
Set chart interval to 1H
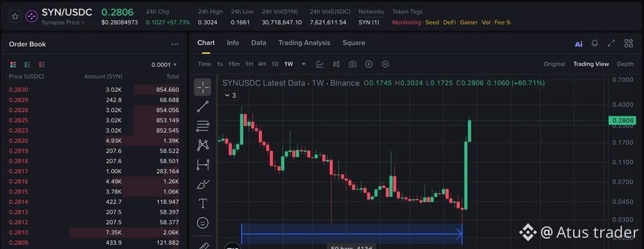pos(249,64)
